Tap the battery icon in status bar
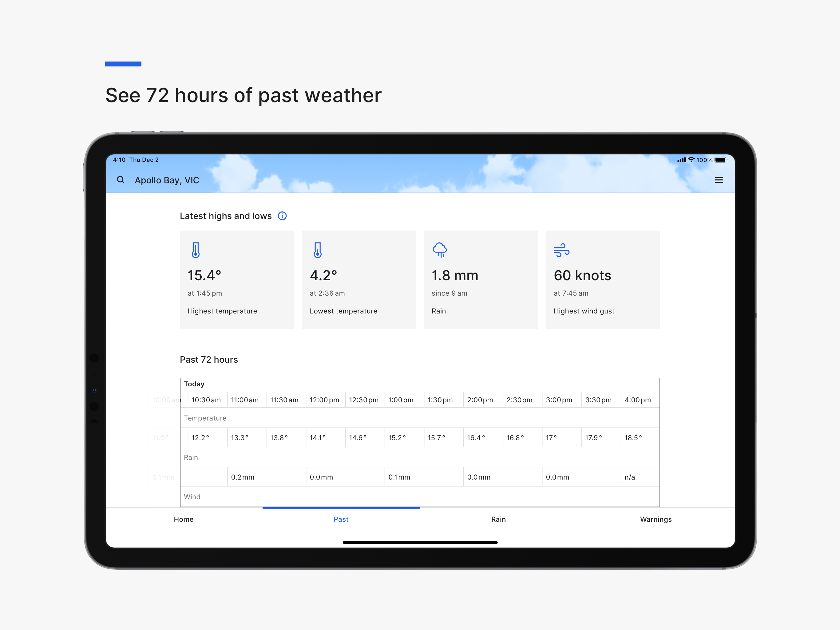This screenshot has width=840, height=630. pyautogui.click(x=720, y=160)
